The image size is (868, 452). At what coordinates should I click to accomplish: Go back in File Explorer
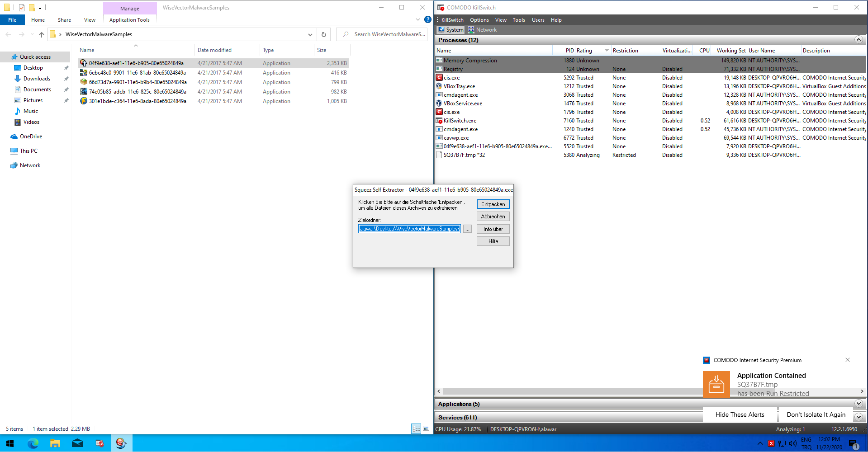[x=9, y=34]
